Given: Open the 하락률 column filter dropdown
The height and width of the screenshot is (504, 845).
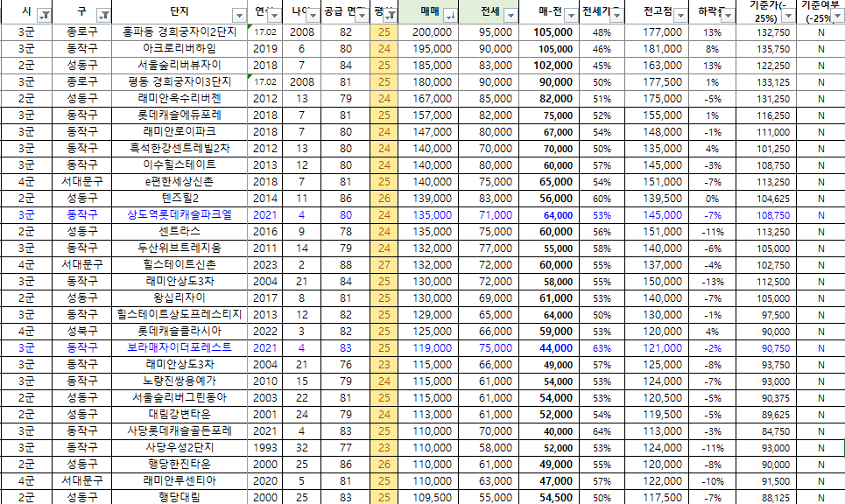Looking at the screenshot, I should click(728, 16).
